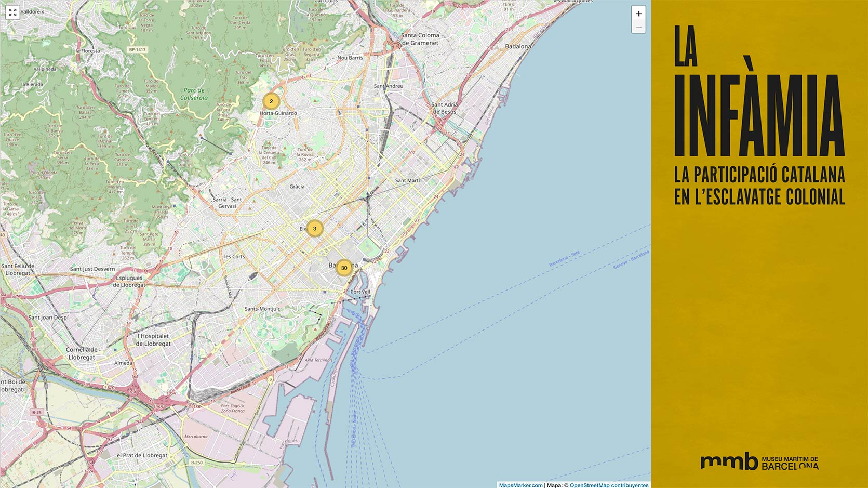Click the mmb Museu Marítim logo
The image size is (868, 488).
coord(759,461)
